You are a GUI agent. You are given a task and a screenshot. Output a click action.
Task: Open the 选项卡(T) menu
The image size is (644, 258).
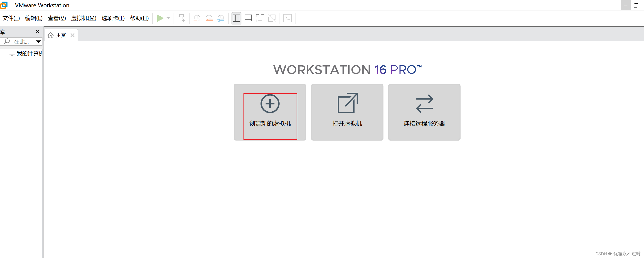113,18
